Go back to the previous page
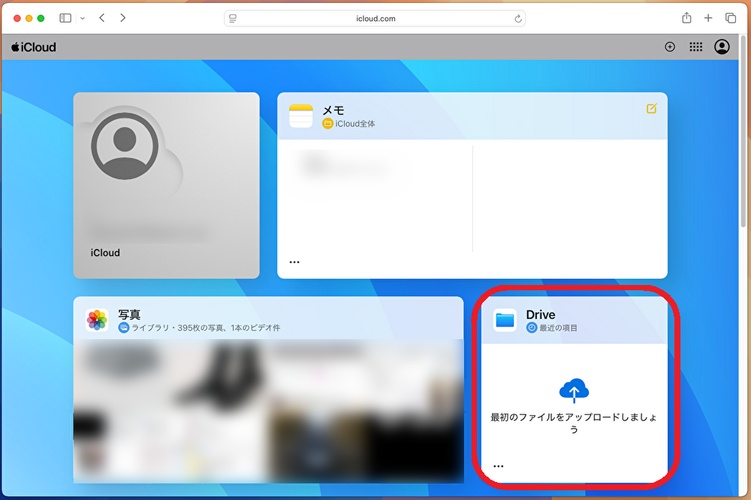The image size is (751, 500). pos(102,18)
